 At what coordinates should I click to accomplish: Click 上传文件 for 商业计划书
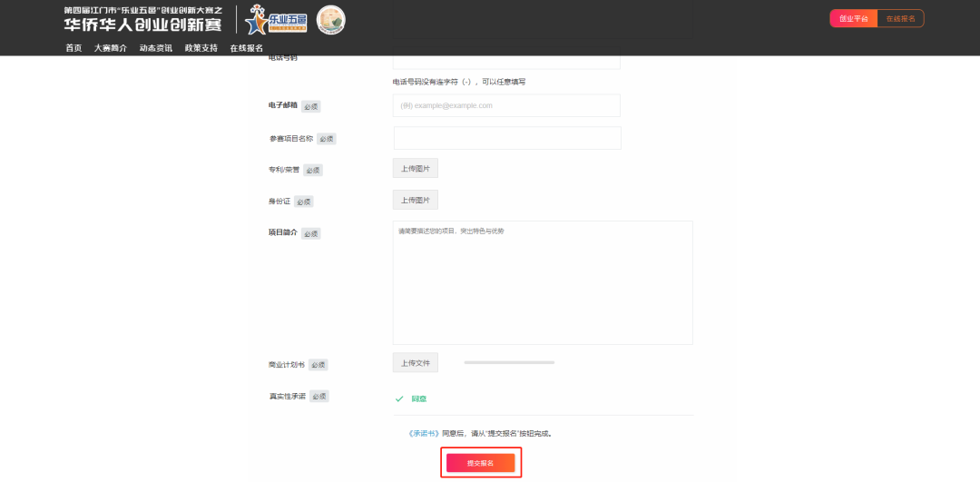[415, 363]
